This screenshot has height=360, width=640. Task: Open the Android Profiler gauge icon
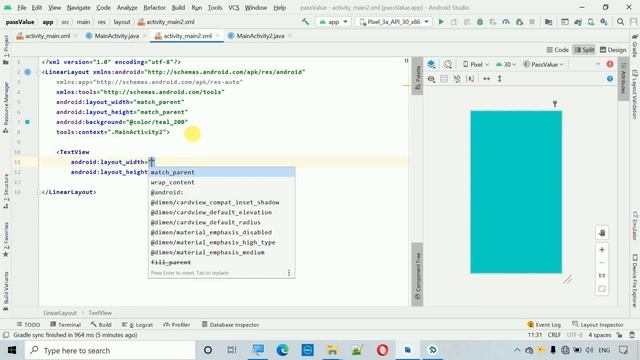[x=506, y=22]
